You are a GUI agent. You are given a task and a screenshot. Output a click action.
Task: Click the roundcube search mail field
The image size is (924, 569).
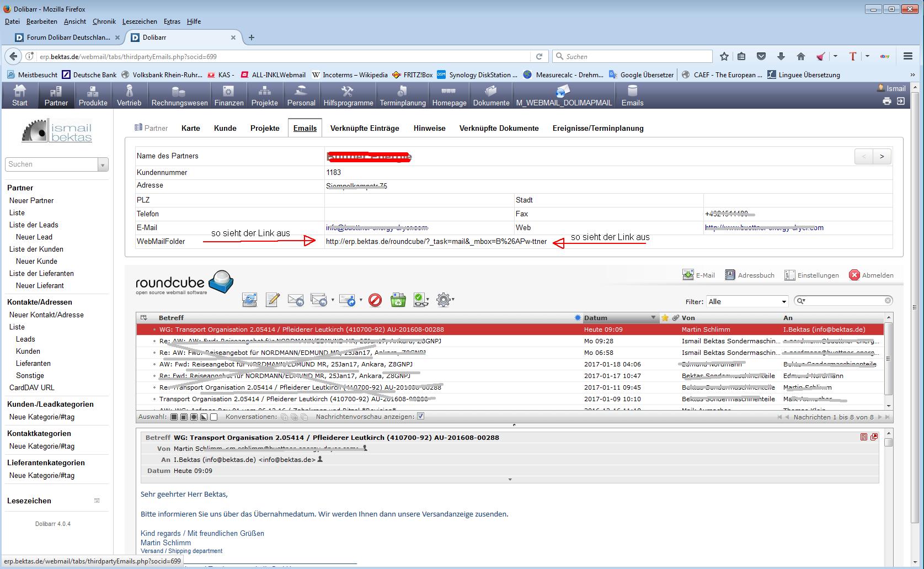click(x=845, y=301)
